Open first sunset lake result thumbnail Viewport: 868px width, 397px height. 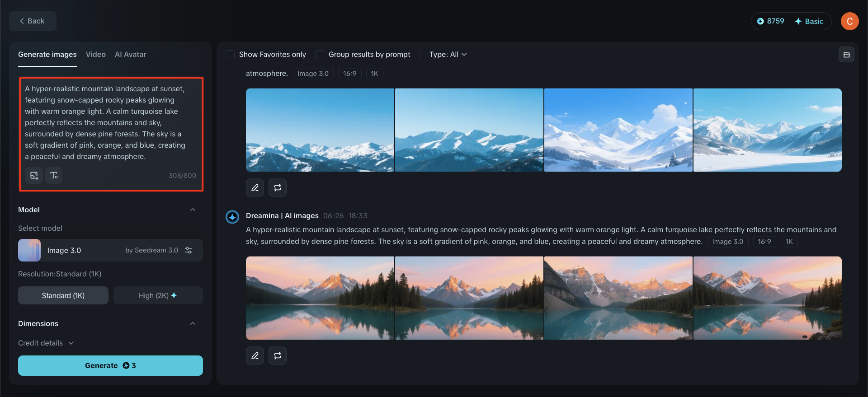point(320,298)
